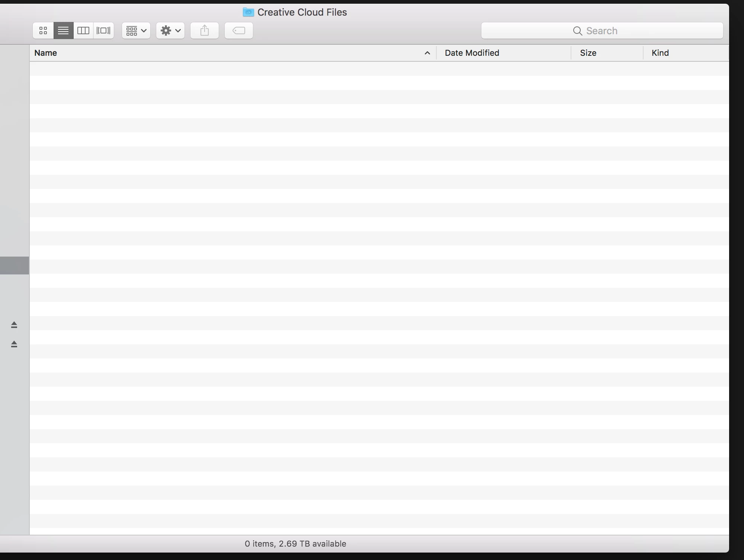Switch to icon view
This screenshot has width=744, height=560.
pos(43,30)
